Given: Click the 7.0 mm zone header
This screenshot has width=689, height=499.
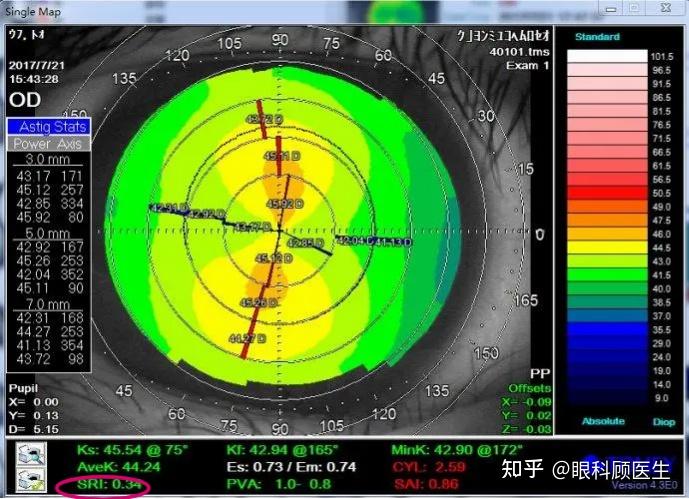Looking at the screenshot, I should [x=47, y=304].
